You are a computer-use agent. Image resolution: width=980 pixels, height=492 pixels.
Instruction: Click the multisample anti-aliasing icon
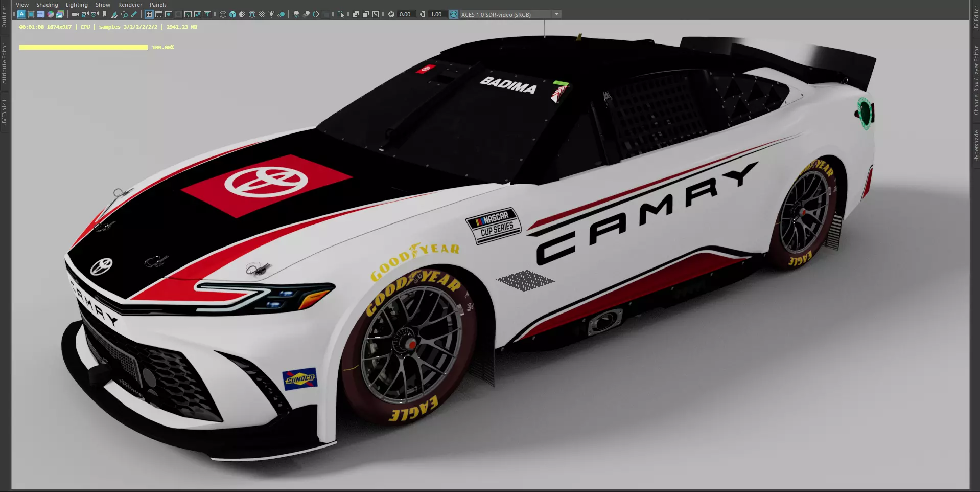click(x=316, y=14)
